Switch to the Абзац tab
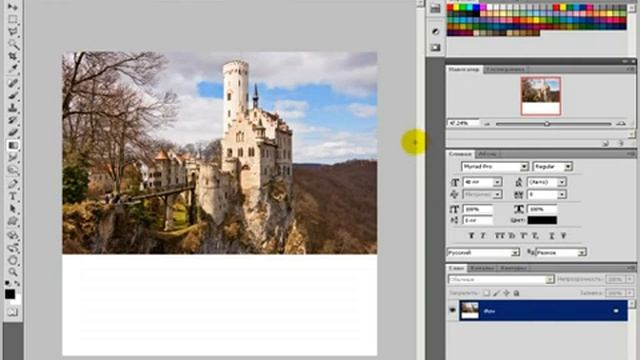 tap(487, 154)
